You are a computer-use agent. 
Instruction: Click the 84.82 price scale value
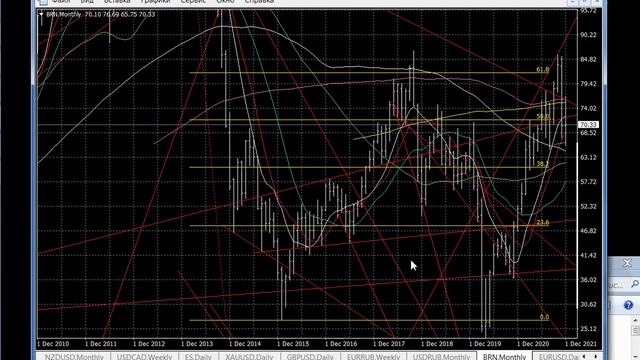coord(588,60)
